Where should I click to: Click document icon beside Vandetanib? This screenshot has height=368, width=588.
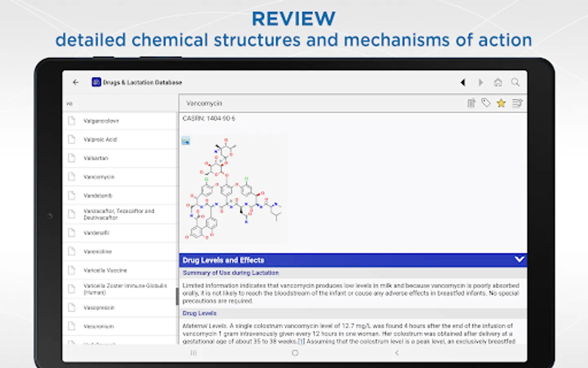pos(71,195)
